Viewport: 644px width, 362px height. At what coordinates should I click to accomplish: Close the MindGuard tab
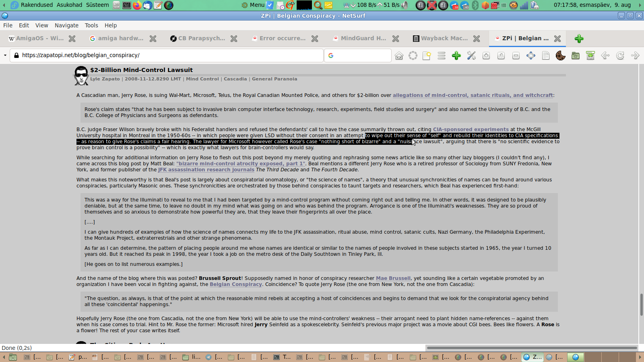tap(396, 39)
